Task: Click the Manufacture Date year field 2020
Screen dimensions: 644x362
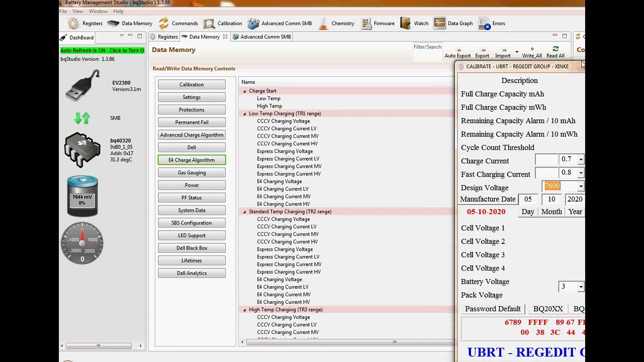Action: coord(575,199)
